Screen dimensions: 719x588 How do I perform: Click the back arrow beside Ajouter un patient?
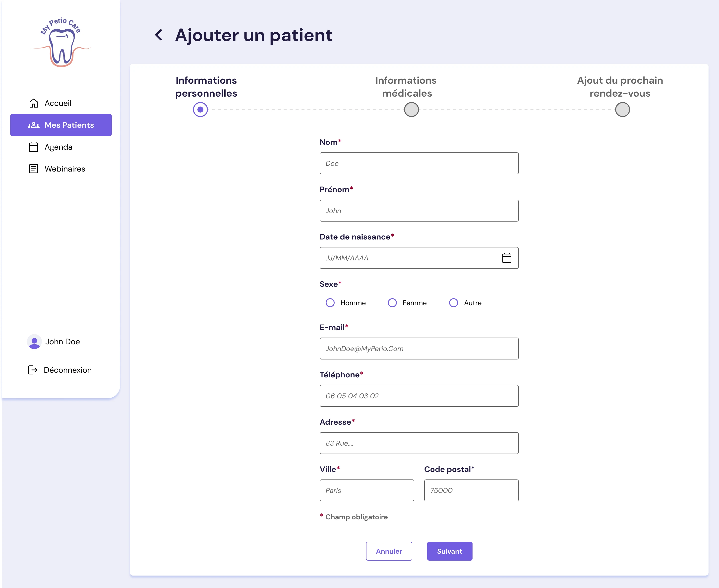(159, 35)
